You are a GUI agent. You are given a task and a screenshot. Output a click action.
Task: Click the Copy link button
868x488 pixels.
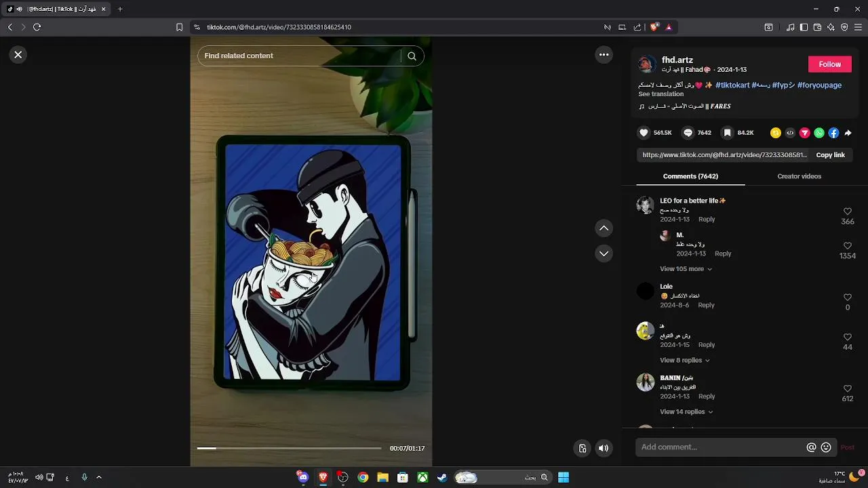(830, 155)
